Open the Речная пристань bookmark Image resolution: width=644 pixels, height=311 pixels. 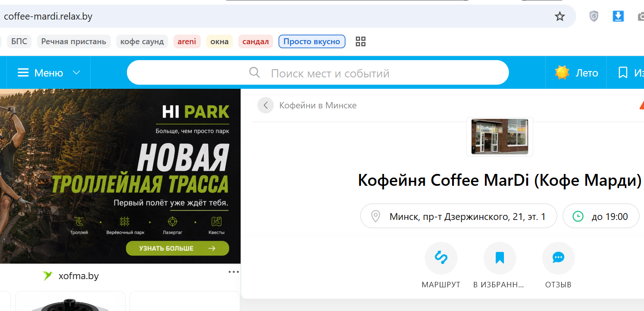(74, 41)
